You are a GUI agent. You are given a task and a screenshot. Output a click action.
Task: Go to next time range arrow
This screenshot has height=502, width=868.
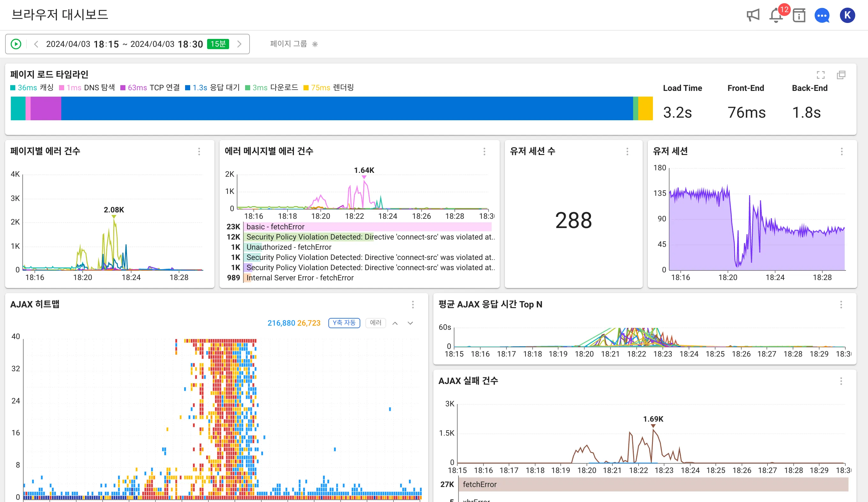pos(239,44)
